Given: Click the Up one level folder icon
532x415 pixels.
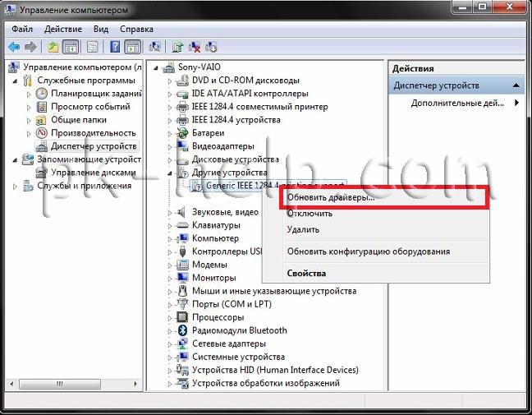Looking at the screenshot, I should click(x=53, y=47).
